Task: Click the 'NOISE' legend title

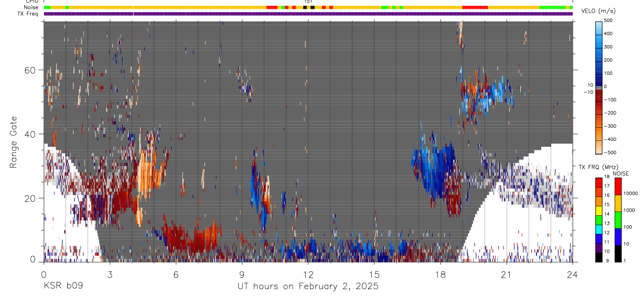Action: pyautogui.click(x=620, y=173)
